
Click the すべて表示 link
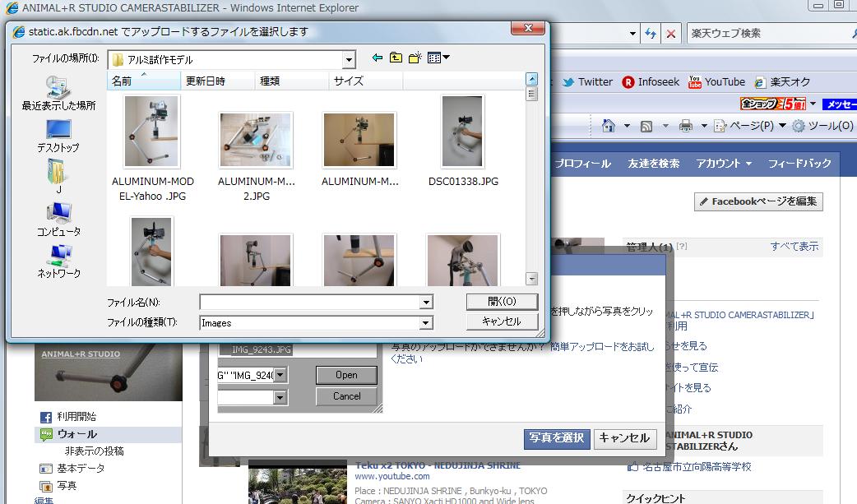click(794, 247)
